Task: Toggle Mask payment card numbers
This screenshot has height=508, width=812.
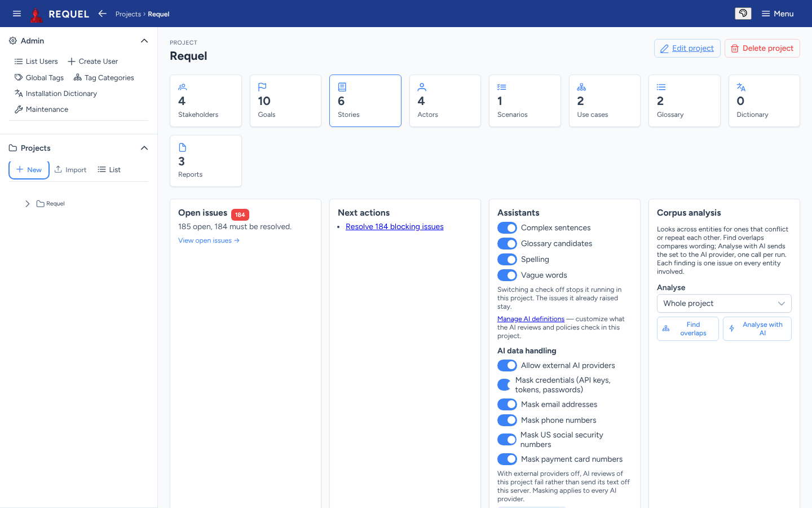Action: point(507,459)
